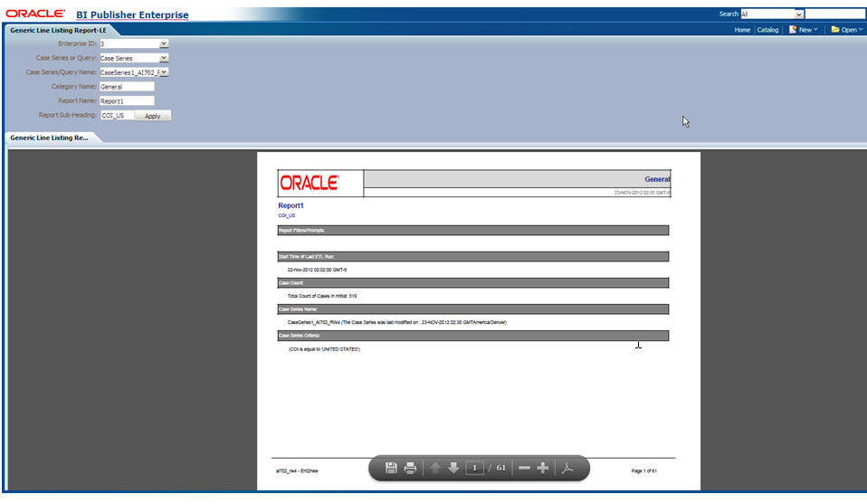The image size is (867, 504).
Task: Go to Home in the header
Action: 742,30
